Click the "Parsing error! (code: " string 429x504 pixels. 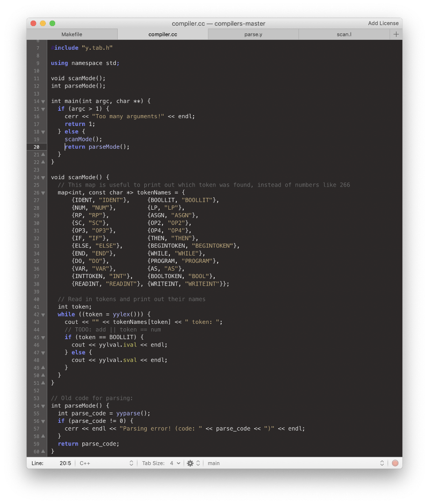point(161,429)
